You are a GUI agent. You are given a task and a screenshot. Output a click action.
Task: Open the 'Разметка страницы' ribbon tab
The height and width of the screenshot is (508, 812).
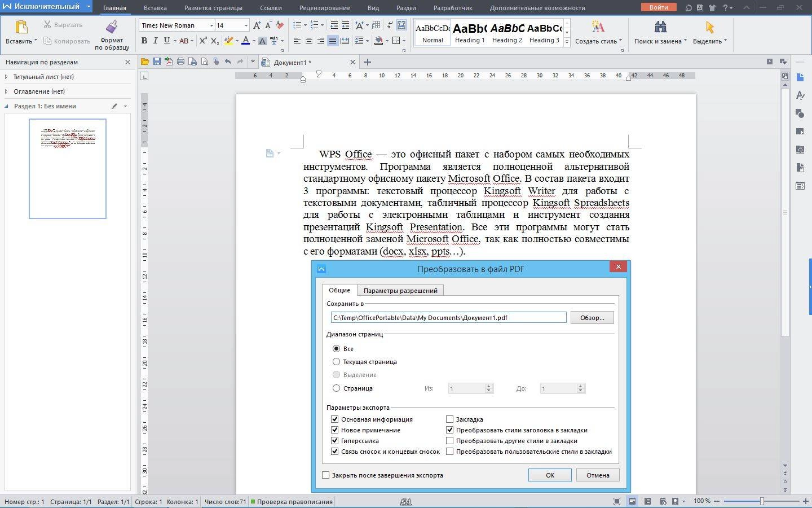213,8
